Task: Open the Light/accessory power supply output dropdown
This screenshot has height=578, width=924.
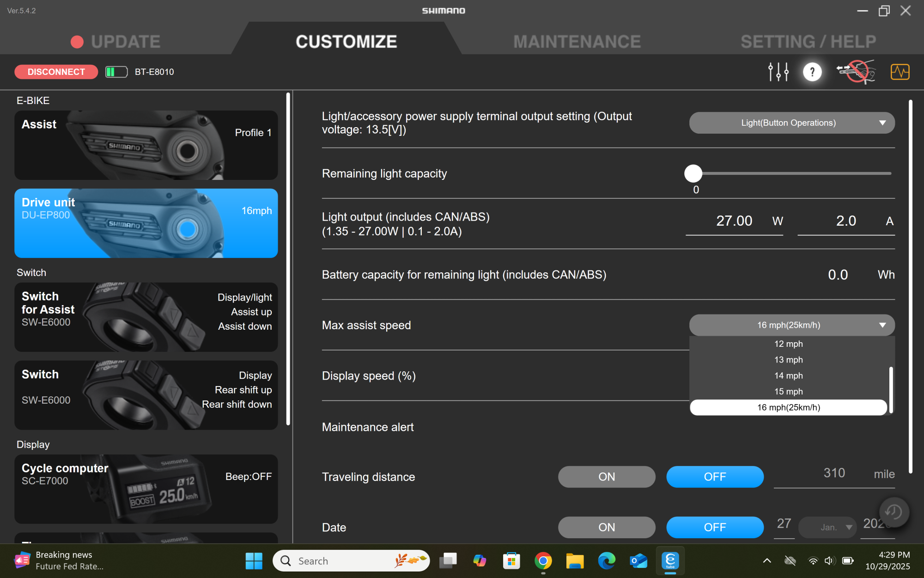Action: pyautogui.click(x=792, y=123)
